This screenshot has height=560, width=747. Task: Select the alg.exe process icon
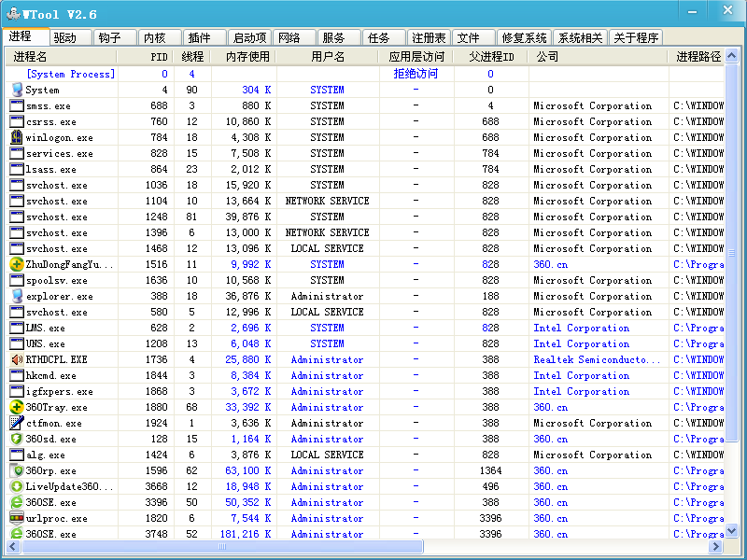pos(17,455)
